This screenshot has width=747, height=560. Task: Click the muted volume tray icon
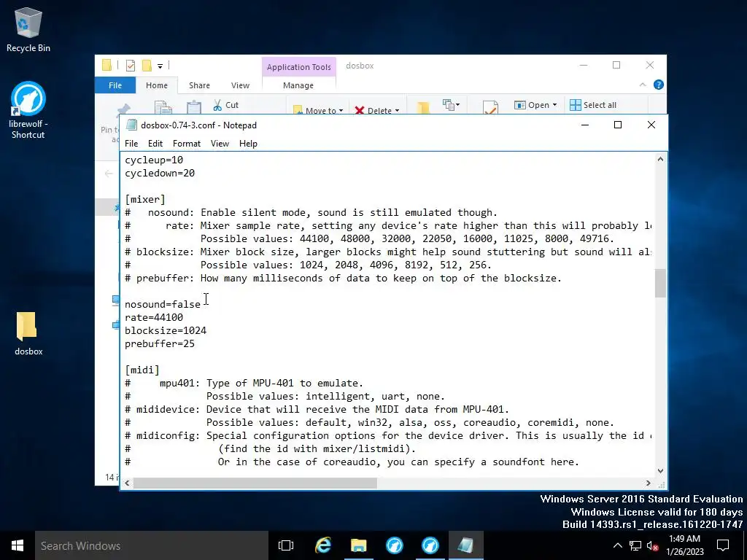[x=653, y=545]
